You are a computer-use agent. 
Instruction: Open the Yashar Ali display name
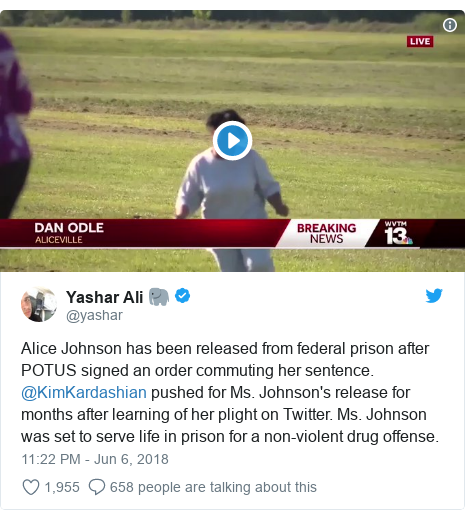tap(104, 297)
